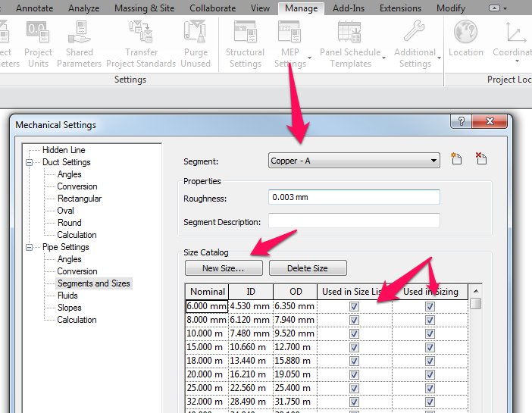Screen dimensions: 532x413
Task: Toggle Used in Sizing for 8.000 mm
Action: (430, 320)
